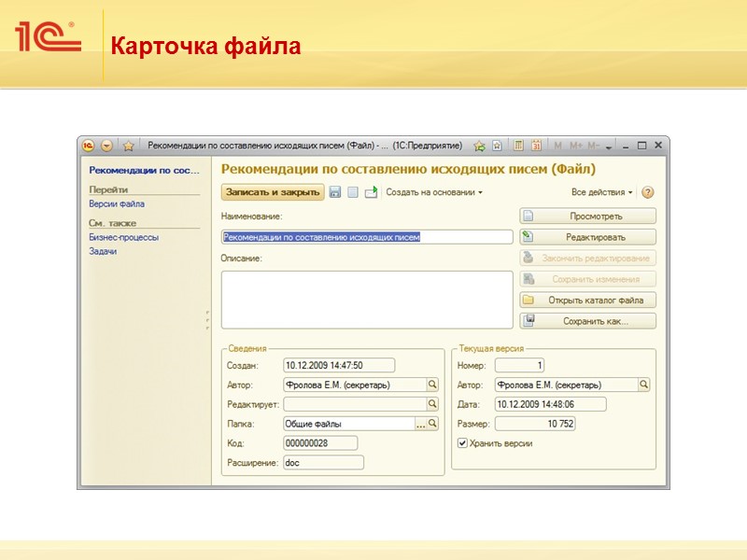Screen dimensions: 747x560
Task: Open Бизнес-процессы in navigation panel
Action: [x=124, y=237]
